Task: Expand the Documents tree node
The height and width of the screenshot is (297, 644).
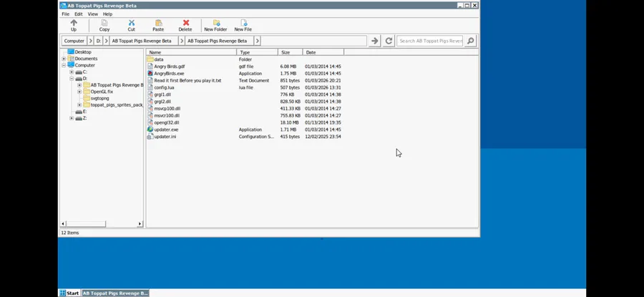Action: (x=64, y=59)
